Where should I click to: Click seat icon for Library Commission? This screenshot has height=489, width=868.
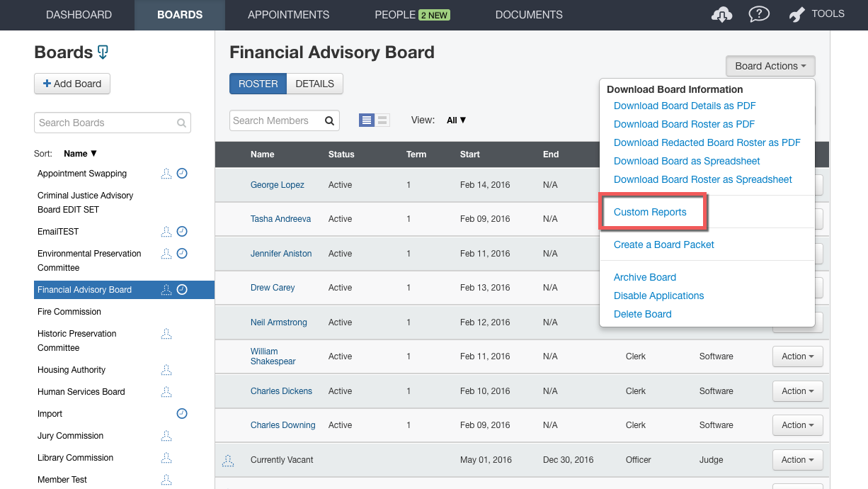coord(166,458)
